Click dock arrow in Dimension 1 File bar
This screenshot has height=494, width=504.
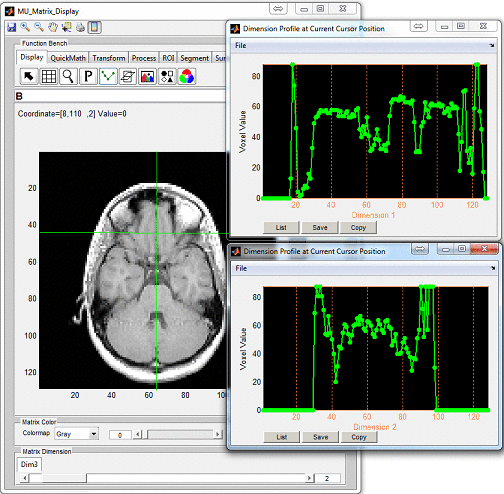pos(492,45)
